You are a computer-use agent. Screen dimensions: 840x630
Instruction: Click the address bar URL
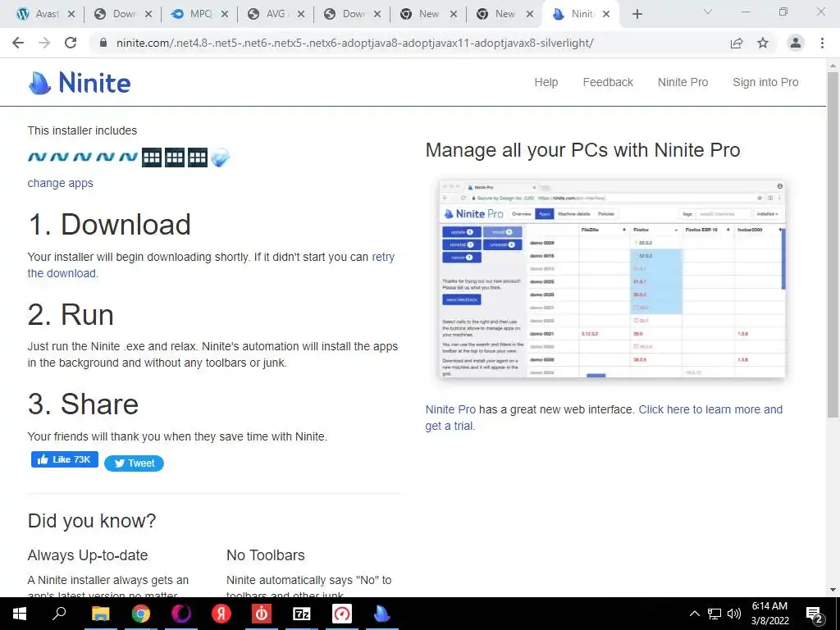354,43
